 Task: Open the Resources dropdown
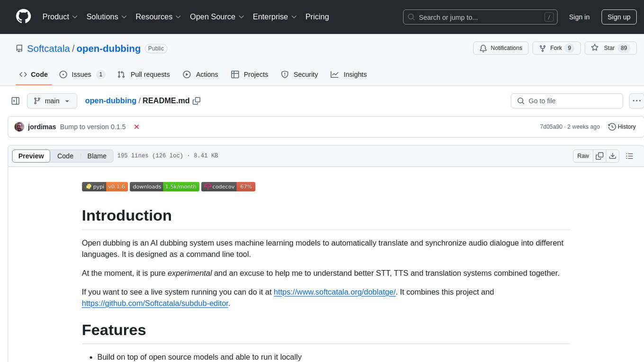[x=158, y=17]
